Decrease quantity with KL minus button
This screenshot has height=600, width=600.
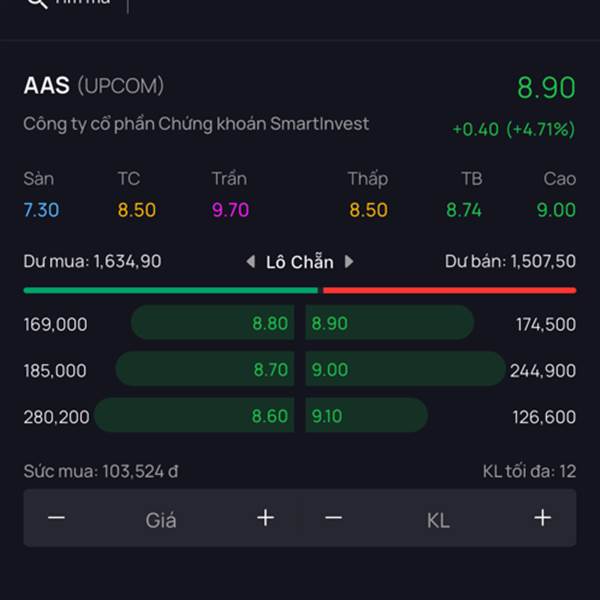pyautogui.click(x=334, y=518)
